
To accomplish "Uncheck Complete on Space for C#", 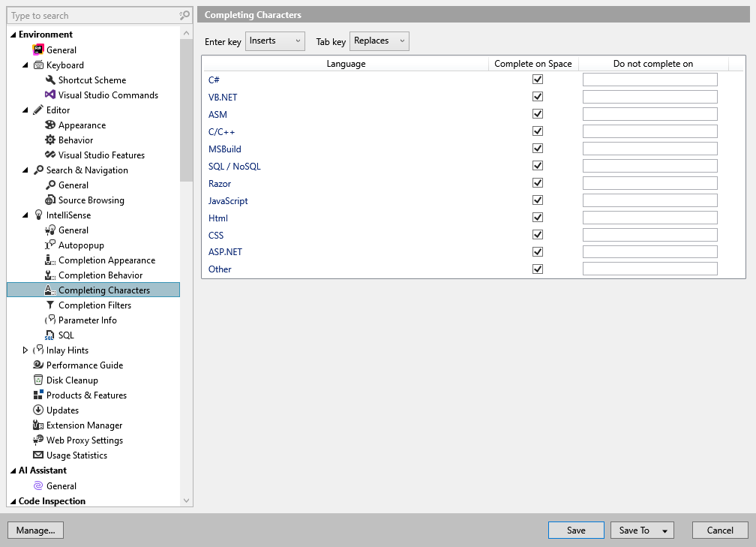I will pyautogui.click(x=538, y=79).
